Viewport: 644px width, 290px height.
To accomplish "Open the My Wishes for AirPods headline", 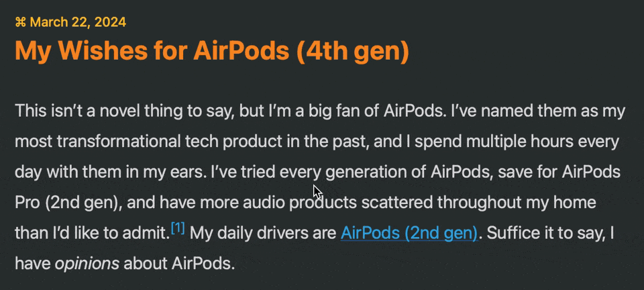I will (213, 51).
